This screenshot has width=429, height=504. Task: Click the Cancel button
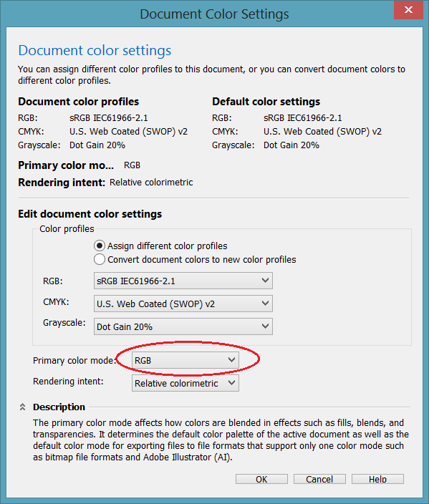pyautogui.click(x=319, y=479)
